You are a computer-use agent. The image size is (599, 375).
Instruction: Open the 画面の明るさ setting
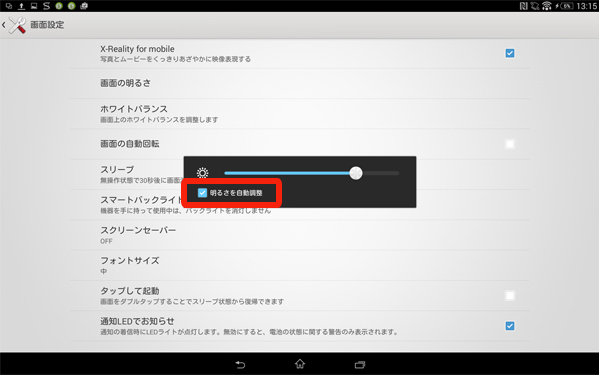(300, 83)
